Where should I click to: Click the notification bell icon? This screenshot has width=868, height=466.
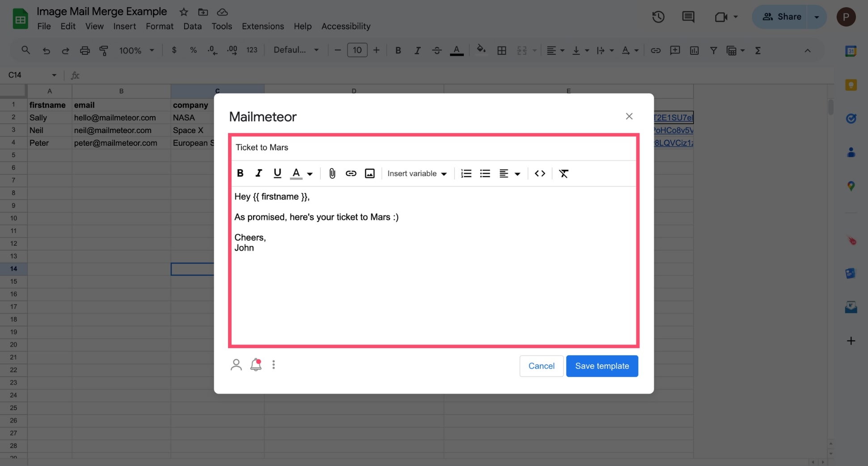[256, 365]
